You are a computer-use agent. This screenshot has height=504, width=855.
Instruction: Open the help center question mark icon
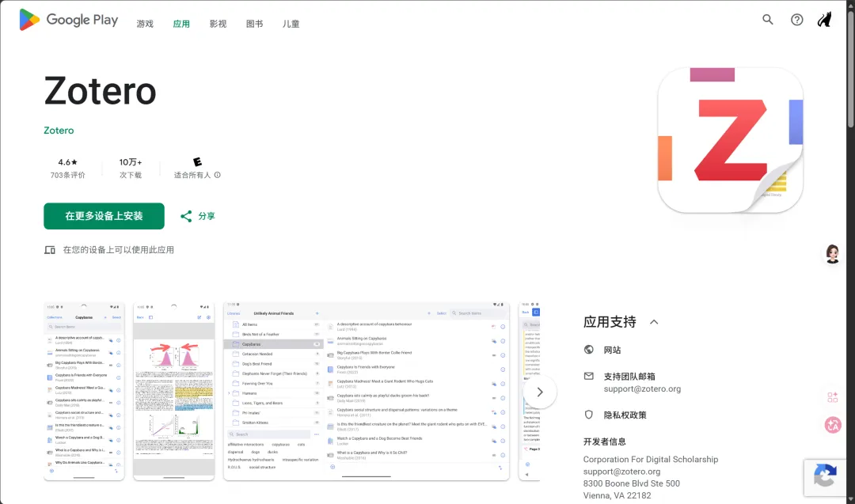click(x=796, y=20)
